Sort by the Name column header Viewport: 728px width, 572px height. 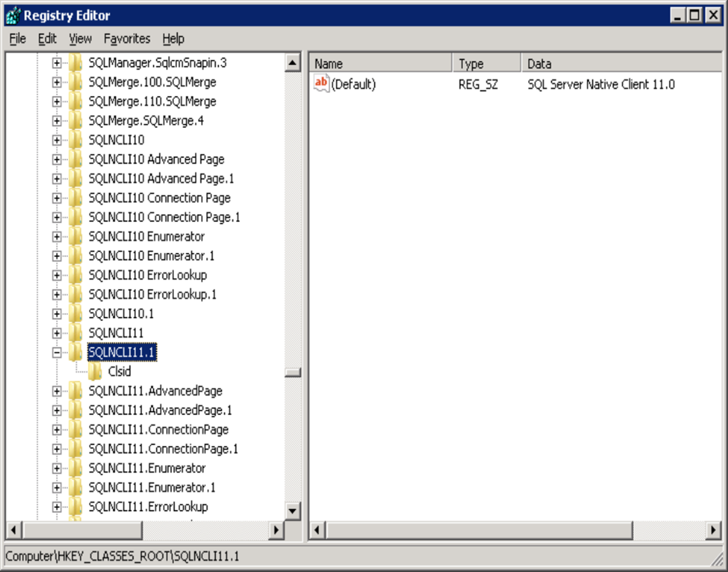click(381, 63)
